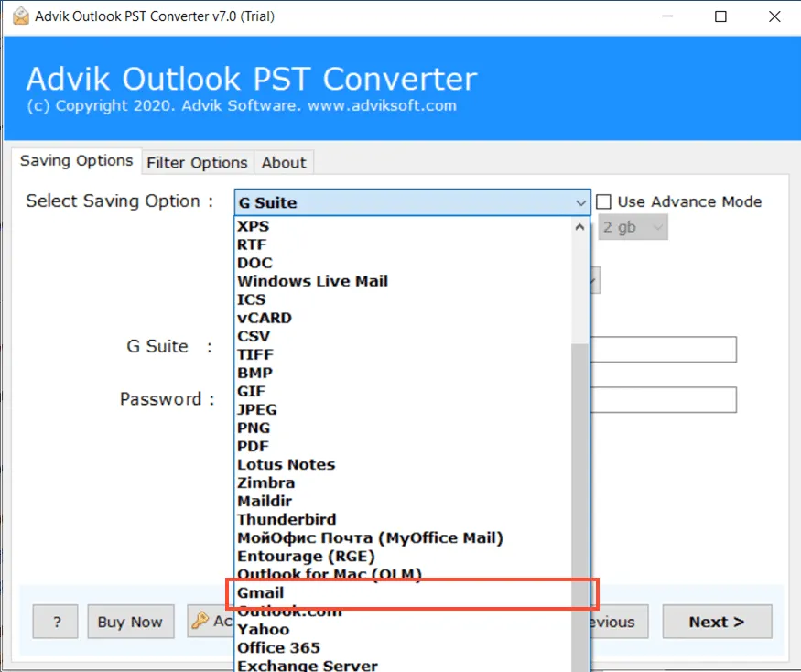Image resolution: width=801 pixels, height=672 pixels.
Task: Pick CSV from the dropdown list
Action: [x=404, y=336]
